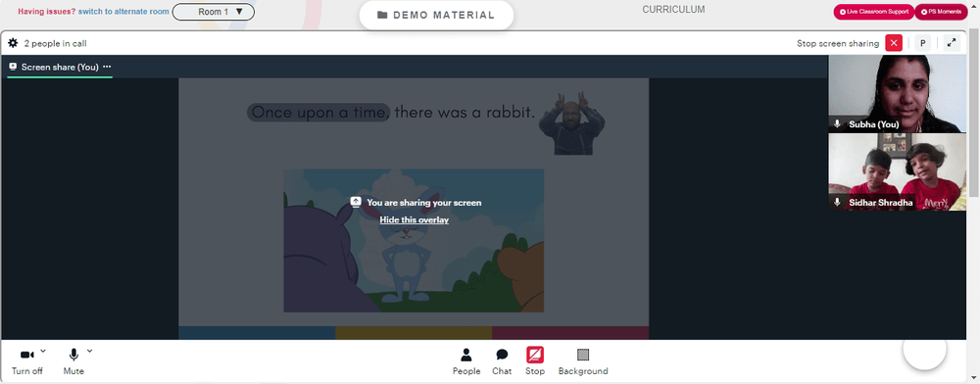Click switch to alternate room link

click(x=123, y=11)
